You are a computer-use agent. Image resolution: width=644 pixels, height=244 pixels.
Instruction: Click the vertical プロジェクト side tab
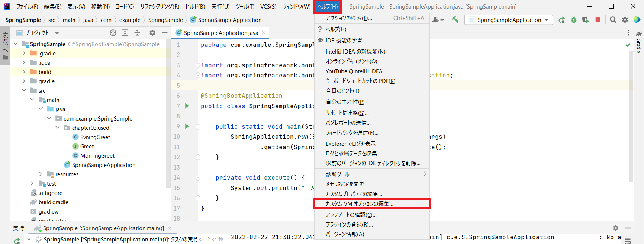[5, 46]
